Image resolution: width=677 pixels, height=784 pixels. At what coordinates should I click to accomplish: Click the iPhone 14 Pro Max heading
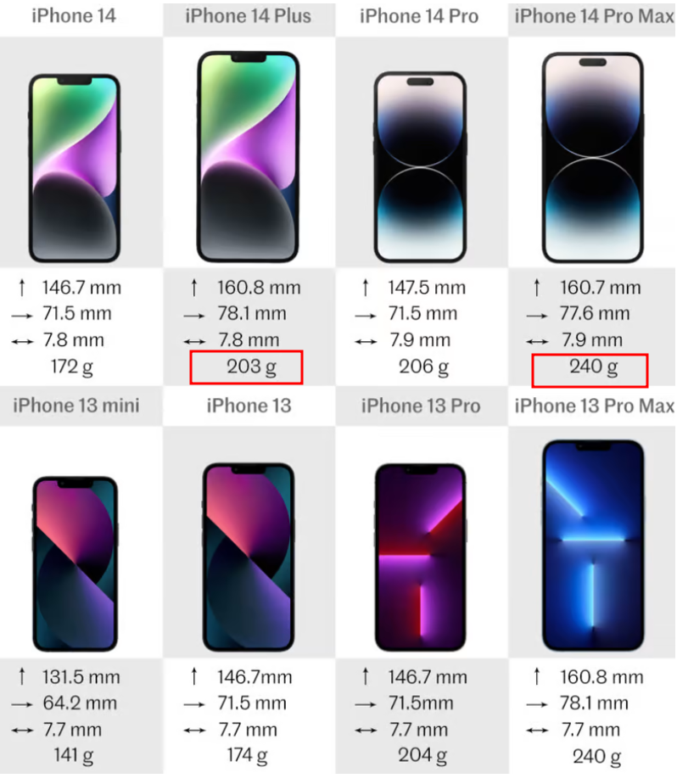coord(594,16)
